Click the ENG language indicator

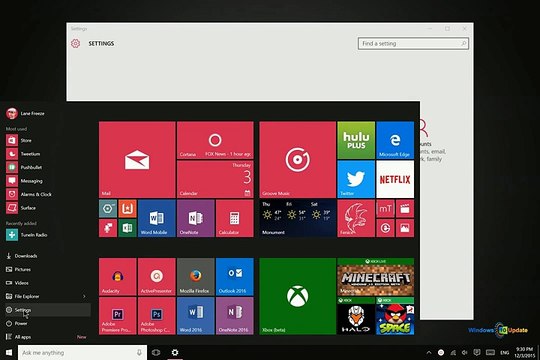[x=505, y=352]
